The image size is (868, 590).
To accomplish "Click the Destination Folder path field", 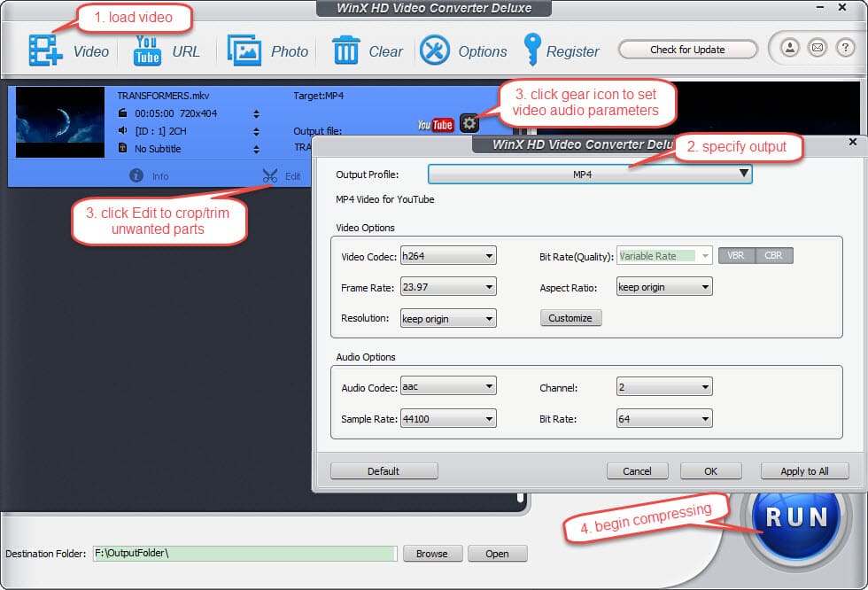I will [244, 554].
